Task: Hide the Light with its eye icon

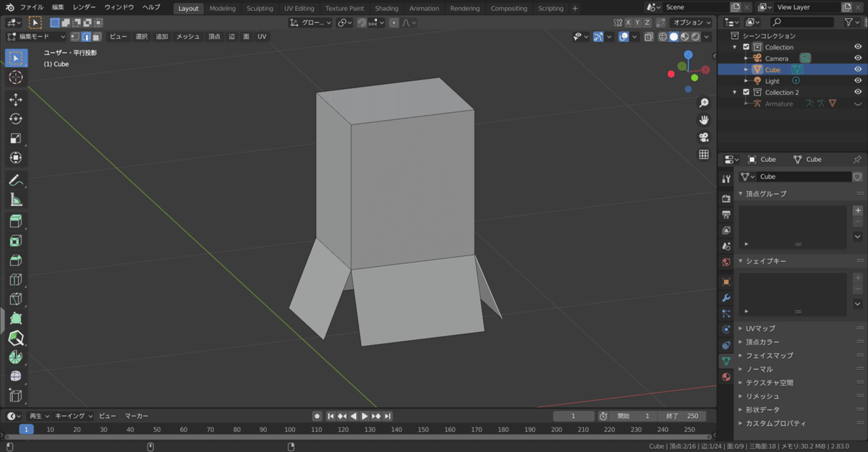Action: click(857, 81)
